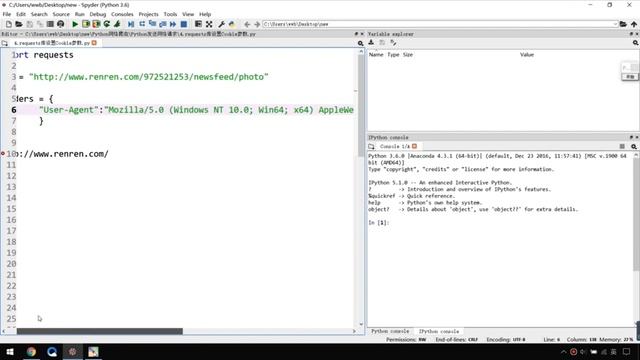Screen dimensions: 640x360
Task: Expand working directory path dropdown
Action: 615,24
